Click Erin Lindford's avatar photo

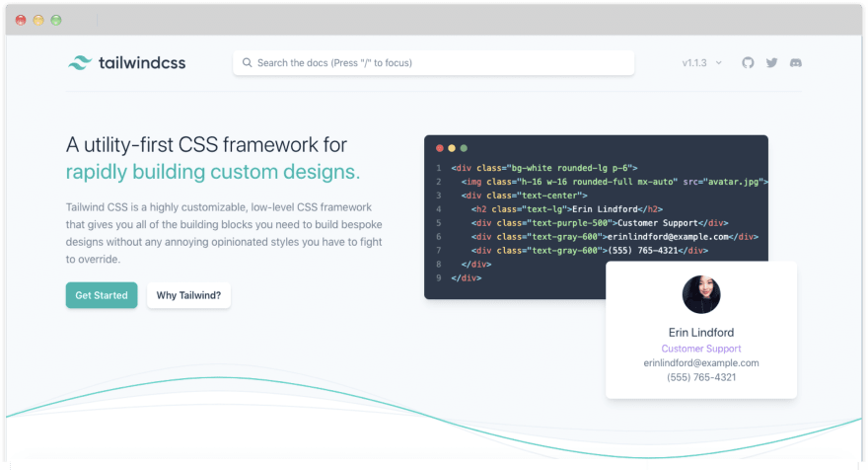point(701,294)
